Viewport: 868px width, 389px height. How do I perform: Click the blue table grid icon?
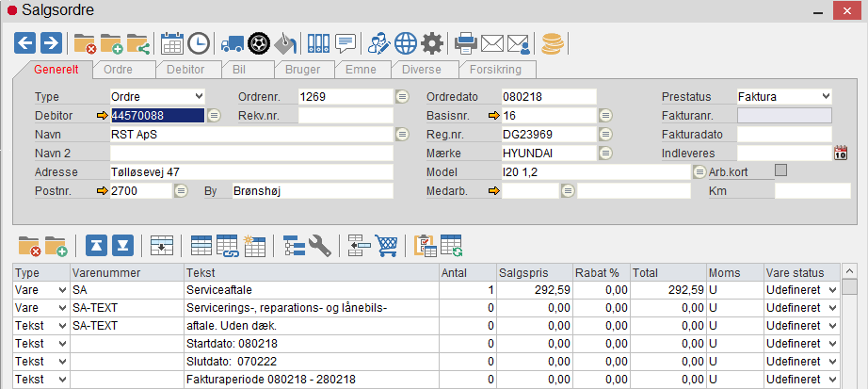point(201,246)
